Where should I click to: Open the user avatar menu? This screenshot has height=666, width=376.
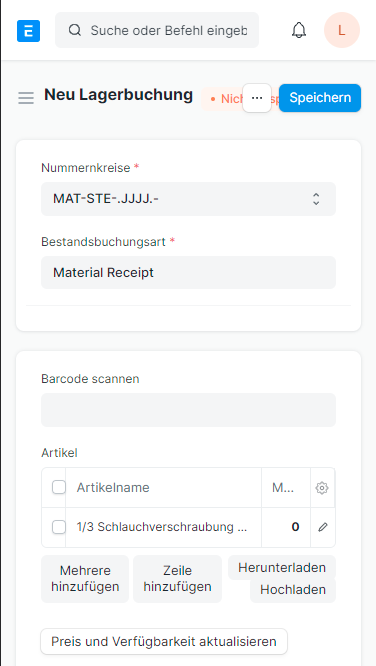click(x=342, y=30)
